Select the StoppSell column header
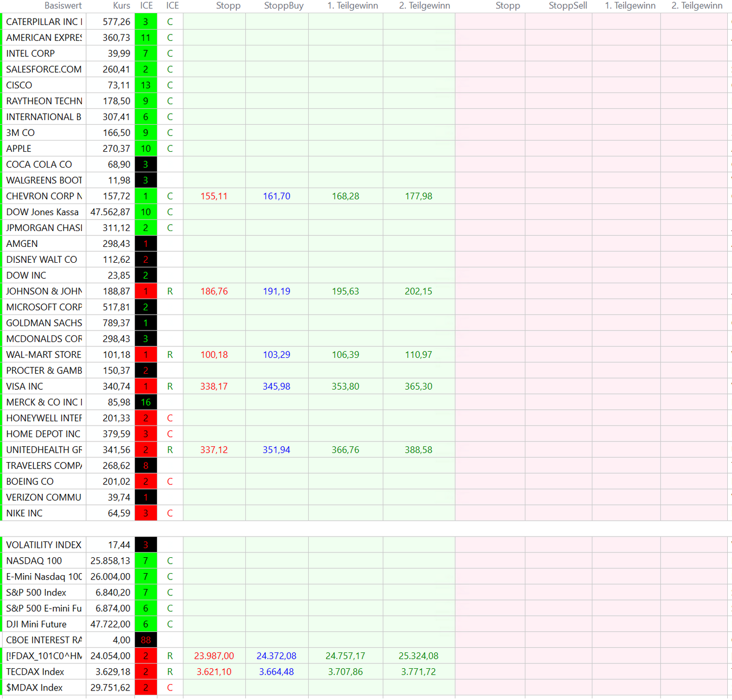This screenshot has height=700, width=732. [567, 6]
